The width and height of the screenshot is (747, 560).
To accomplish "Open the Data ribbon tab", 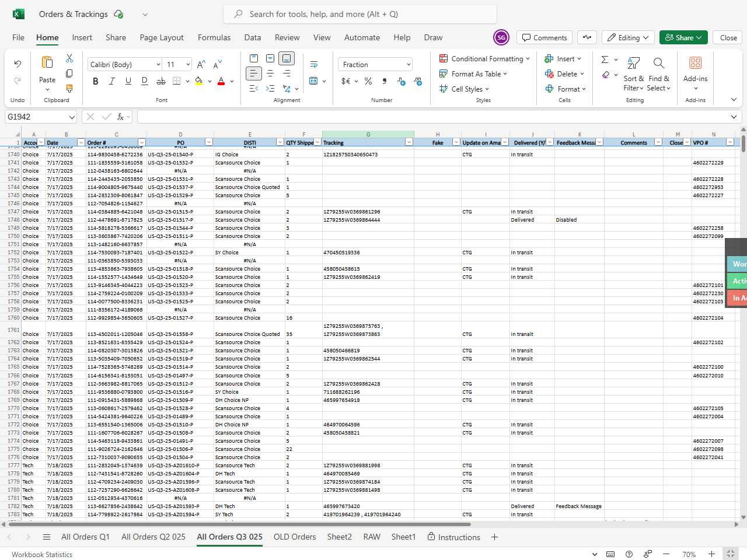I will pos(253,37).
